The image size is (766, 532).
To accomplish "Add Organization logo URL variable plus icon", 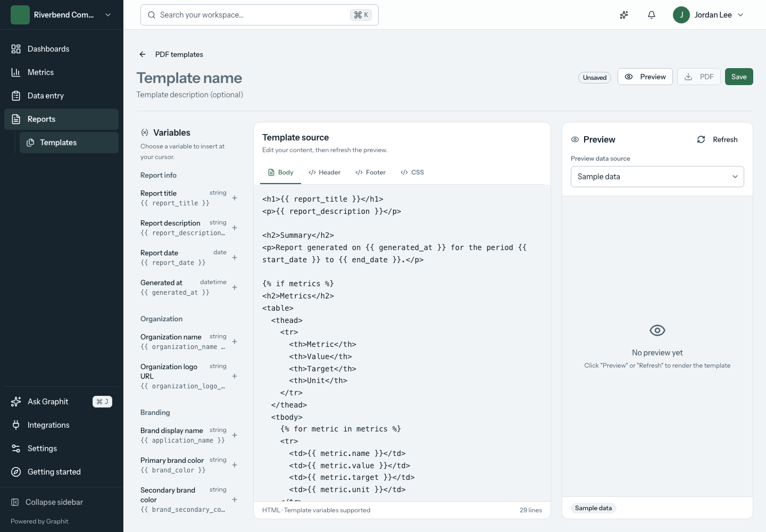I will tap(235, 376).
